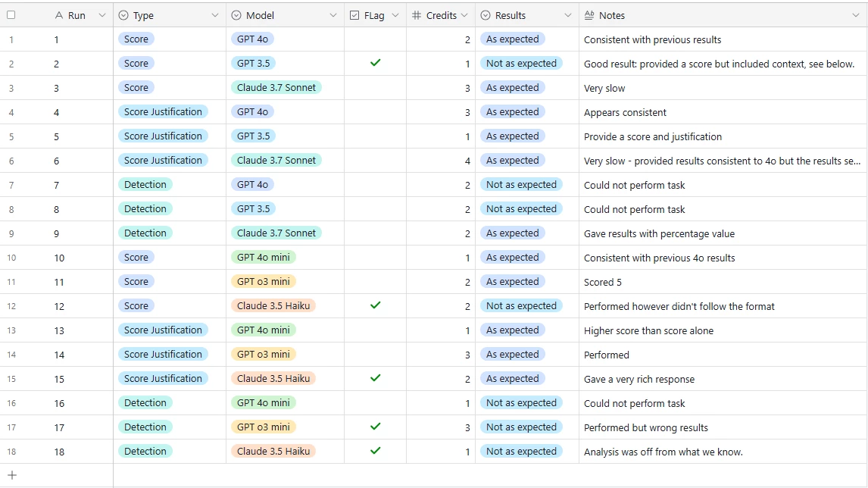Click Score Justification tag in run 4
The width and height of the screenshot is (868, 488).
(x=163, y=112)
